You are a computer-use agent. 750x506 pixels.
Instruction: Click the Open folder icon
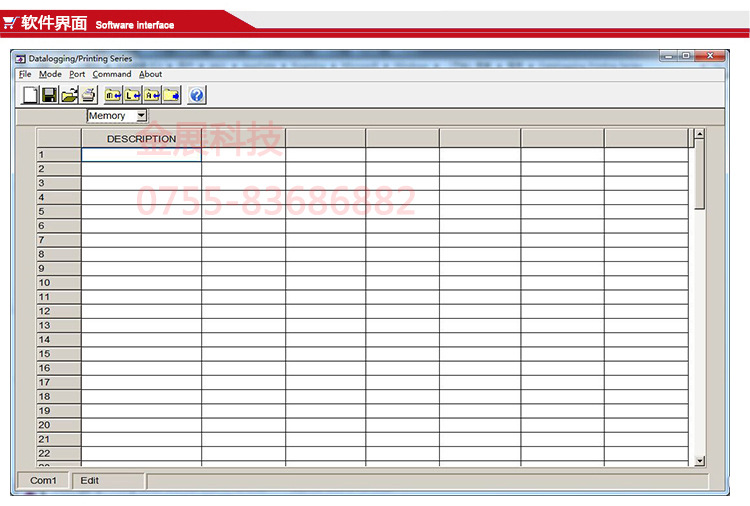[x=69, y=95]
